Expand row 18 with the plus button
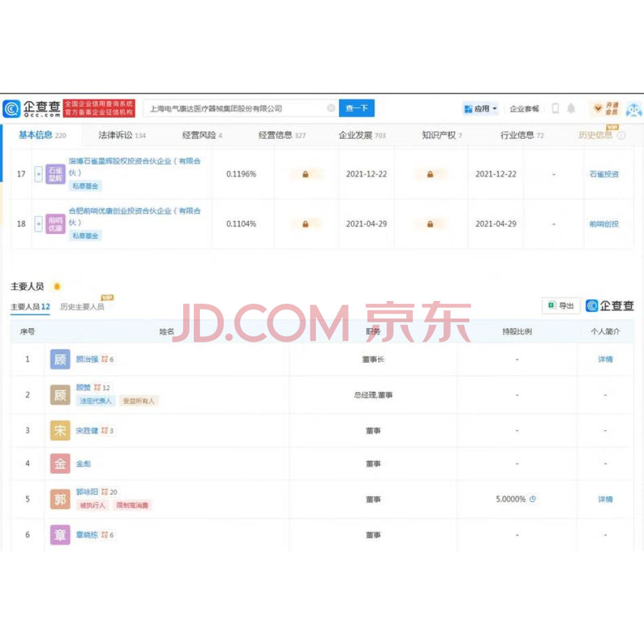Viewport: 644px width, 644px height. [38, 224]
